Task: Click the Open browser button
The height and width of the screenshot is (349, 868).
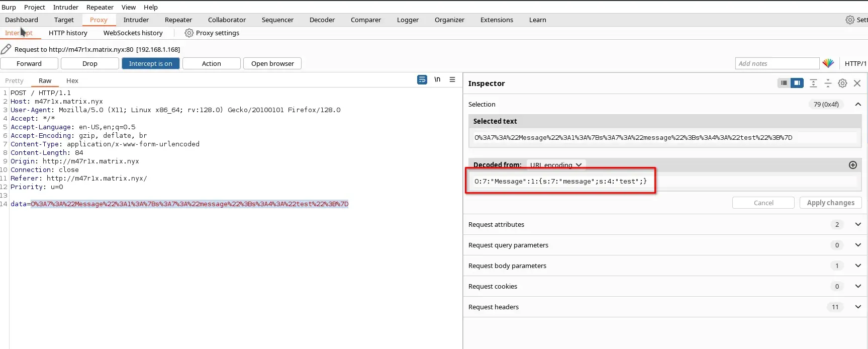Action: [272, 63]
